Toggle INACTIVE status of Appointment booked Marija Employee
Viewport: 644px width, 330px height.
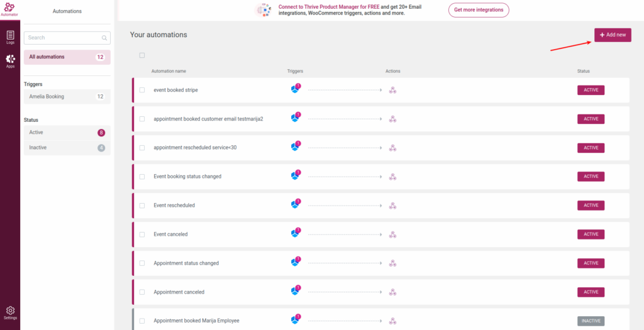(x=591, y=321)
